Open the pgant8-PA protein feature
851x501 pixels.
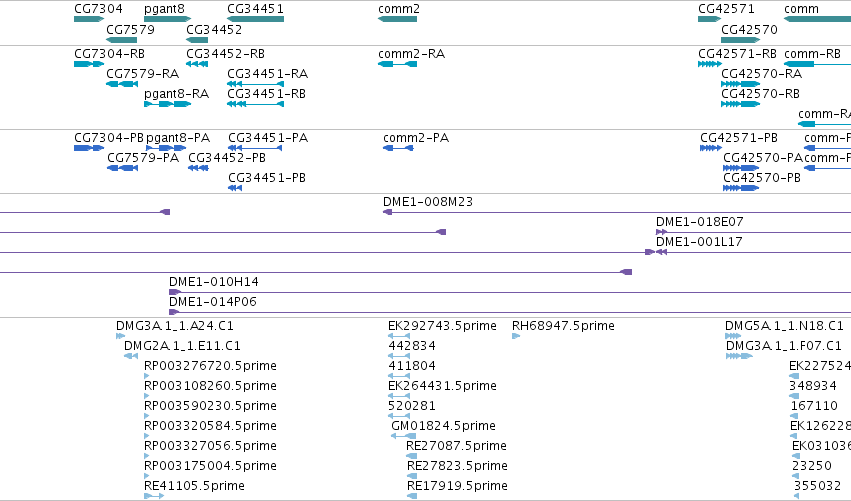click(x=166, y=148)
